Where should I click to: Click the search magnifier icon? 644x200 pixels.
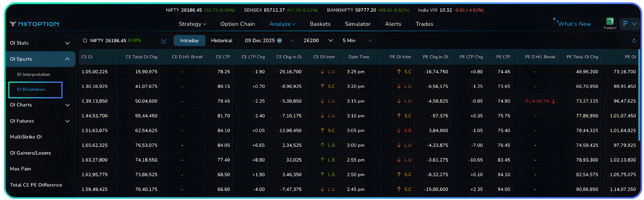click(85, 41)
